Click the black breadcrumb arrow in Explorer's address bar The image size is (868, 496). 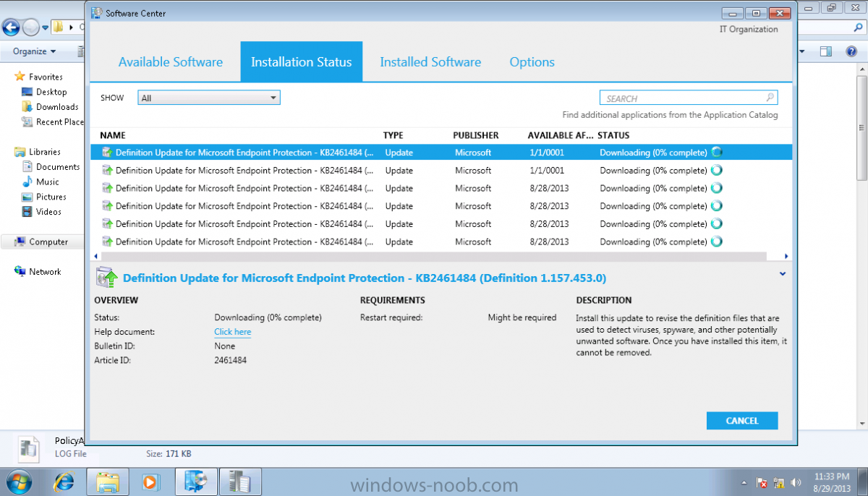(71, 27)
